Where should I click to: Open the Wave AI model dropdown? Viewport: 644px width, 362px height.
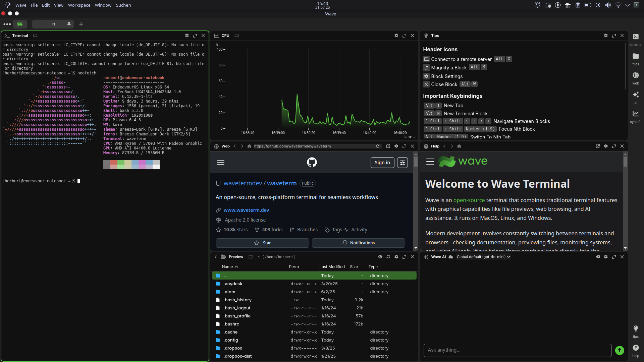tap(483, 257)
